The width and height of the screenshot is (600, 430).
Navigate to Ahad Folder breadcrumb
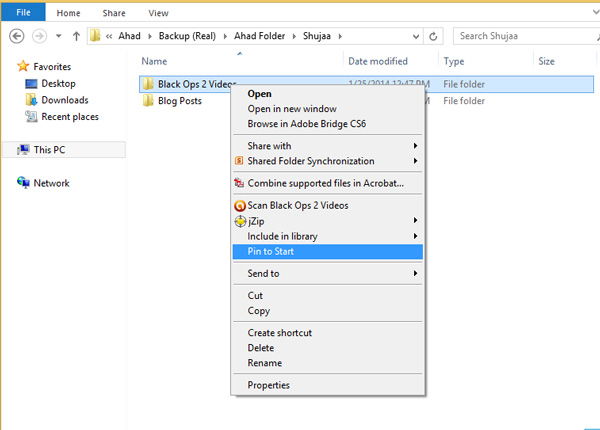259,36
